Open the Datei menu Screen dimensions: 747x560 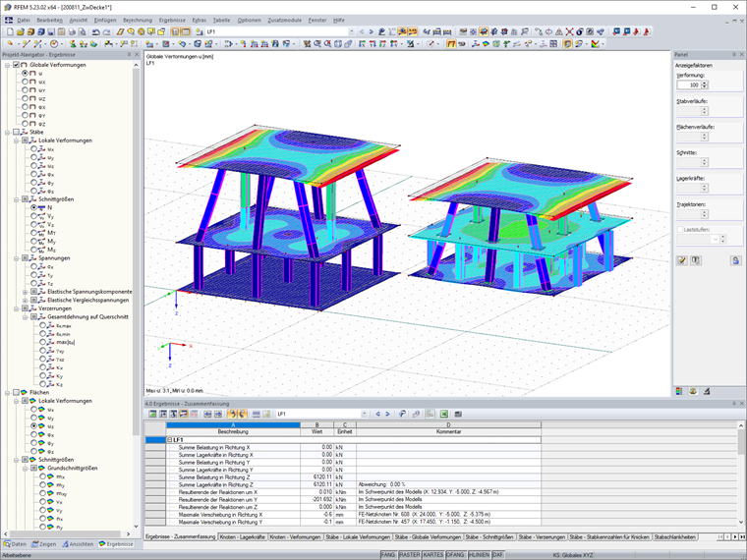24,20
